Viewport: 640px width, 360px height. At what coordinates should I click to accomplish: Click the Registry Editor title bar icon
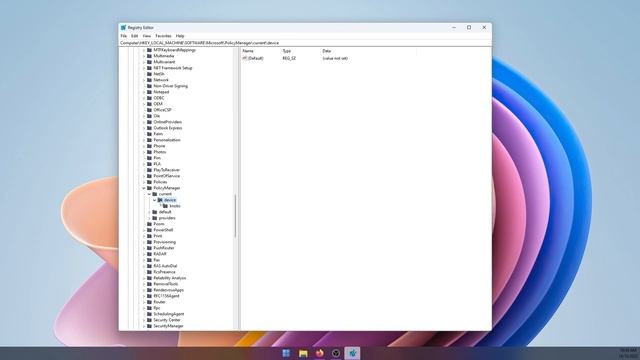(x=123, y=27)
